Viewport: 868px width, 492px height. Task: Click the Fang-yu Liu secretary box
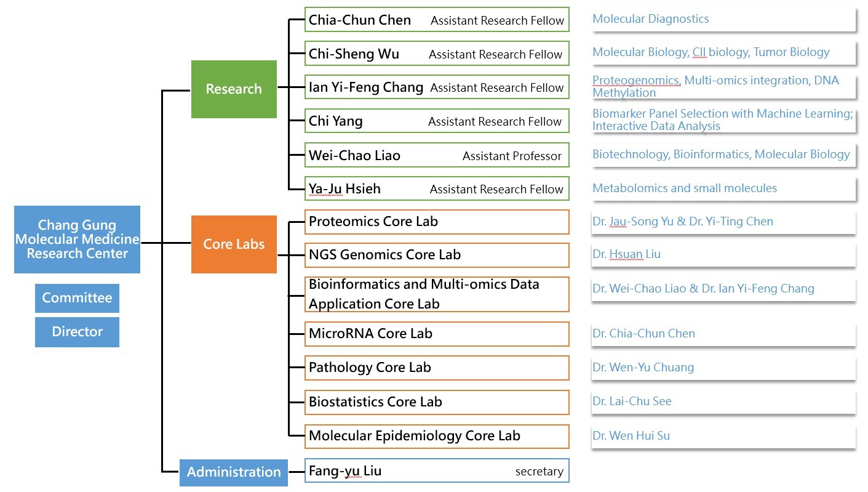[x=436, y=471]
